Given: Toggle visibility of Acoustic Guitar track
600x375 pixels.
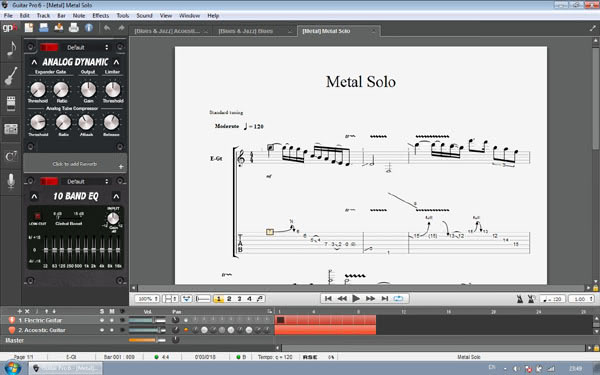Looking at the screenshot, I should pos(122,330).
